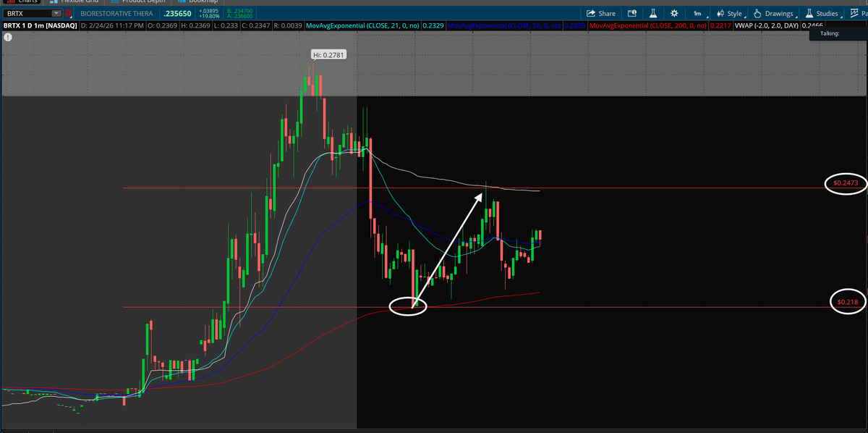Click the BIORESTORATIVE THERA company name
The image size is (868, 433).
(118, 13)
